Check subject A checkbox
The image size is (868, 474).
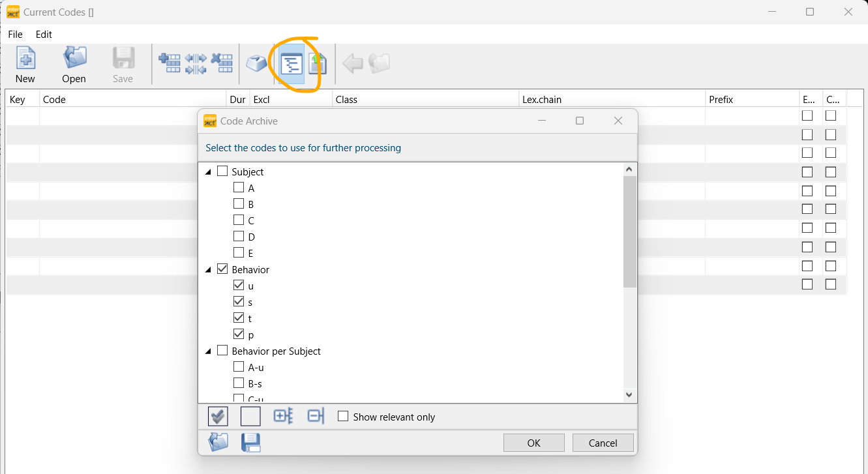pos(239,188)
